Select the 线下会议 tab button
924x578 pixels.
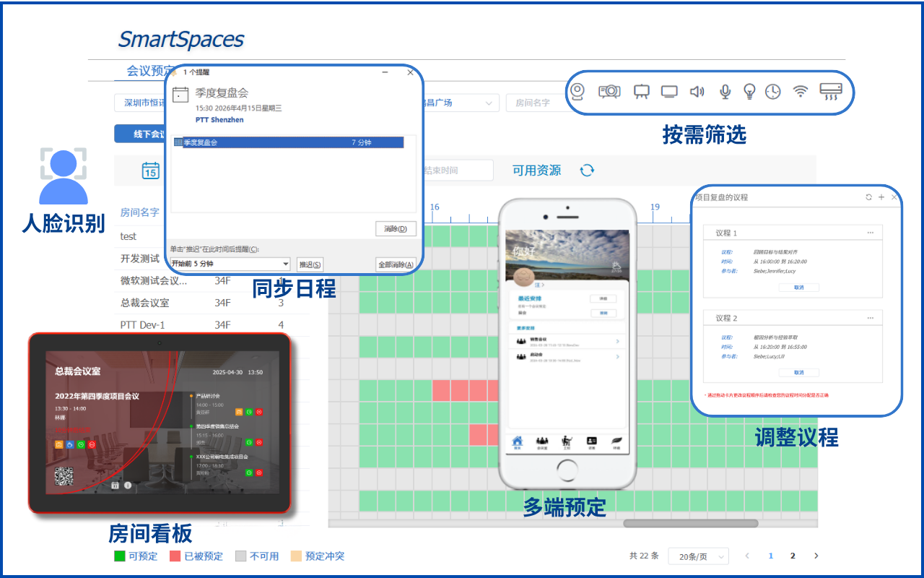(141, 134)
